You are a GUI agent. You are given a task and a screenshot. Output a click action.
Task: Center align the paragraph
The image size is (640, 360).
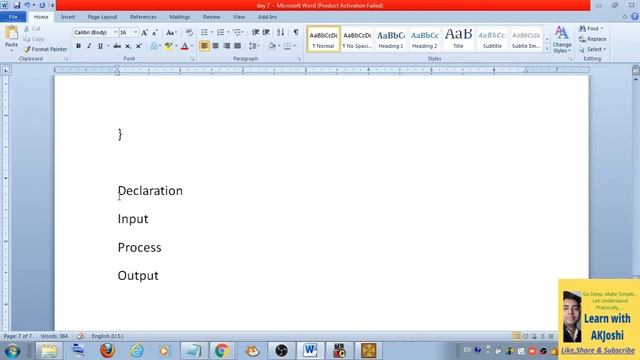pyautogui.click(x=216, y=46)
